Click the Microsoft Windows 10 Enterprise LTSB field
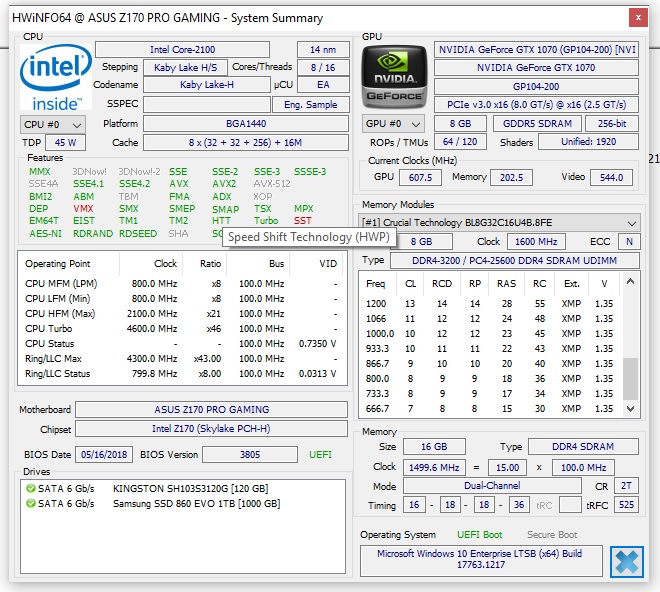 481,559
